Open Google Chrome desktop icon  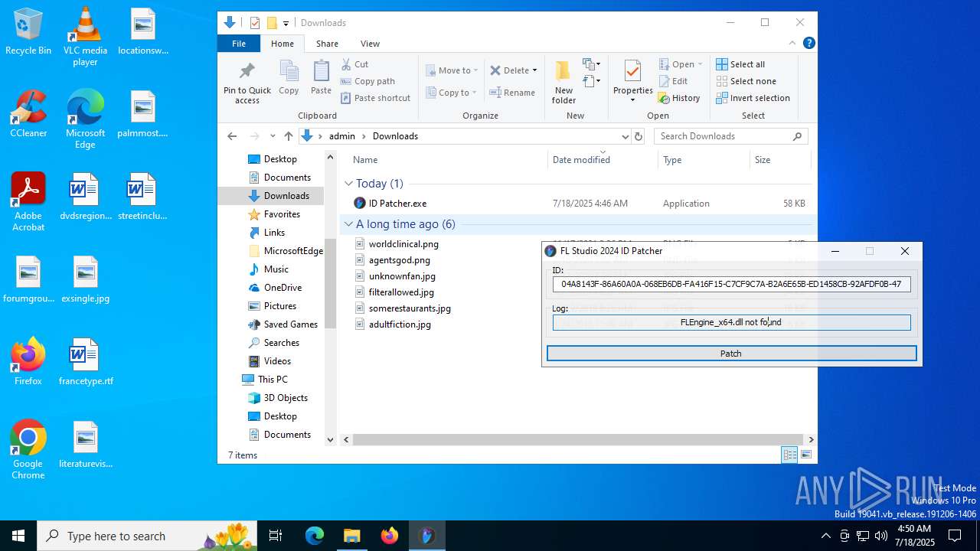[28, 449]
